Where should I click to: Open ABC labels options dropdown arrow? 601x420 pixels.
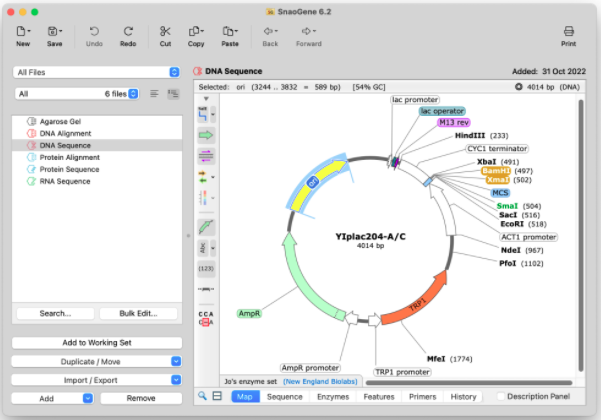pos(213,248)
